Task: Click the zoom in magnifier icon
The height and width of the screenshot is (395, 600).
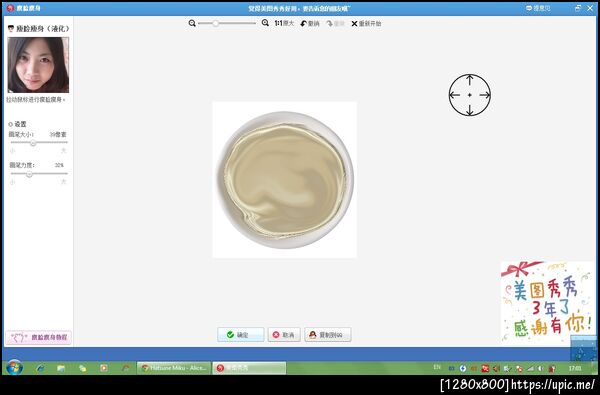Action: 265,23
